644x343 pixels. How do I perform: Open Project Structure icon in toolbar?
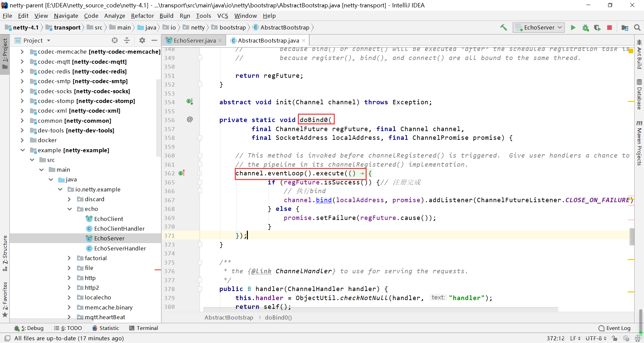(625, 27)
